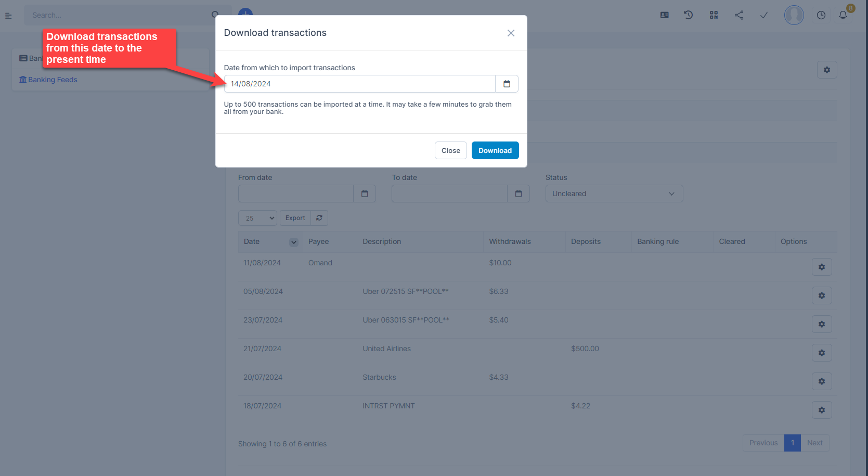The image size is (868, 476).
Task: Open the notifications bell icon
Action: pyautogui.click(x=843, y=15)
